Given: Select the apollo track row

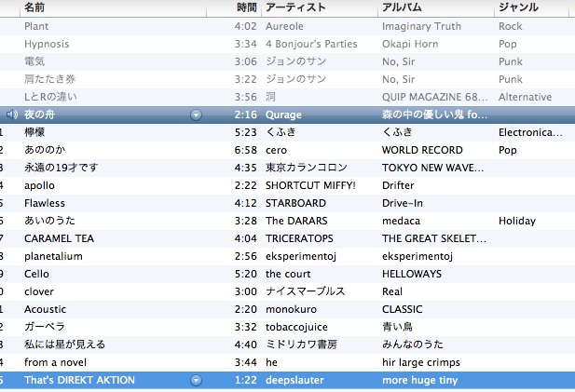Looking at the screenshot, I should 39,185.
